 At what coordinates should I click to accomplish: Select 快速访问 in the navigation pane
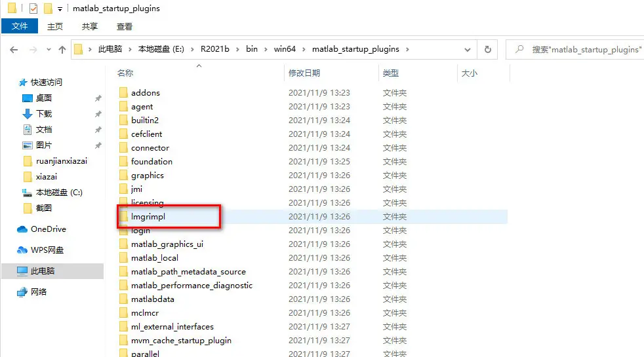click(47, 82)
